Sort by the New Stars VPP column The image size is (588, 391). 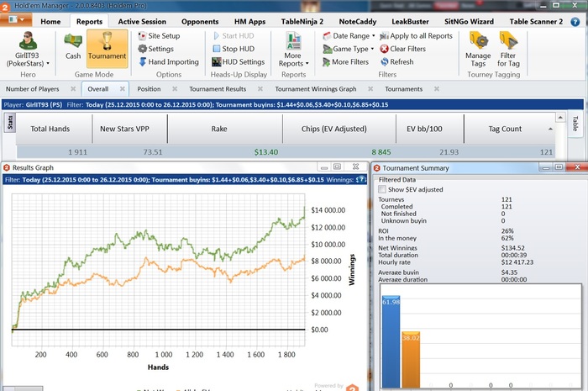click(x=124, y=129)
